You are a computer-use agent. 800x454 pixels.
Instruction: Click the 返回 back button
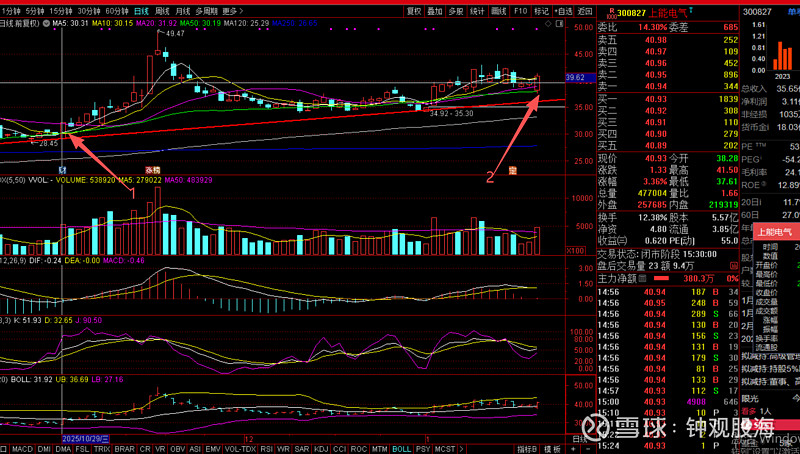[585, 11]
